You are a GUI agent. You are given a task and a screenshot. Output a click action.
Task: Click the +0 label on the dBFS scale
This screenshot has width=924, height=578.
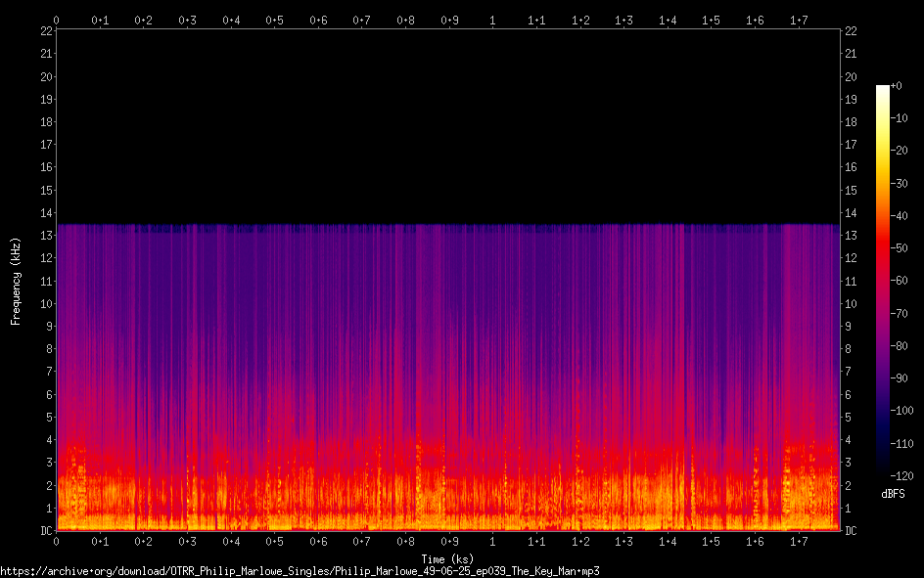pos(897,86)
